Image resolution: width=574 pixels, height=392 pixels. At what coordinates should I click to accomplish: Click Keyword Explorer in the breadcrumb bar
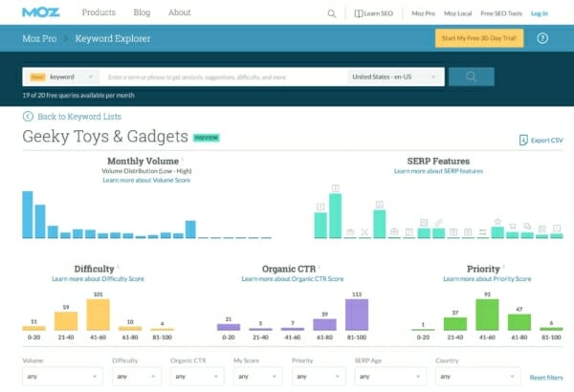pyautogui.click(x=113, y=38)
